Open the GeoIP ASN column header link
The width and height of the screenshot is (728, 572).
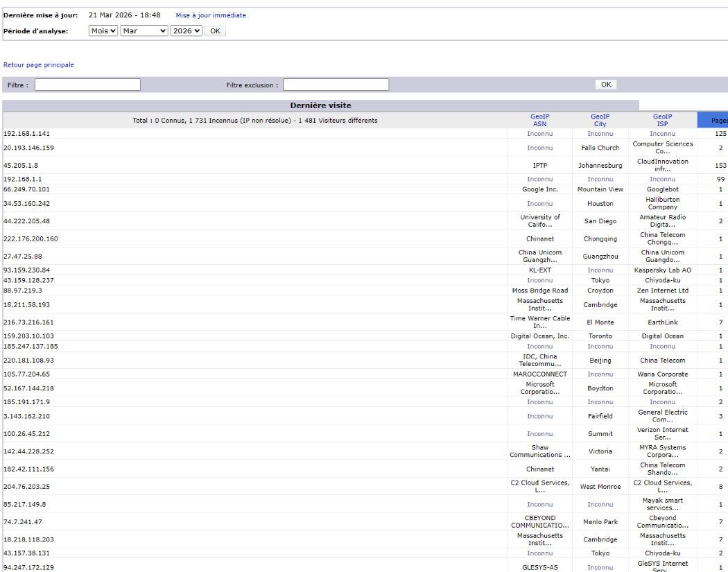pos(539,120)
